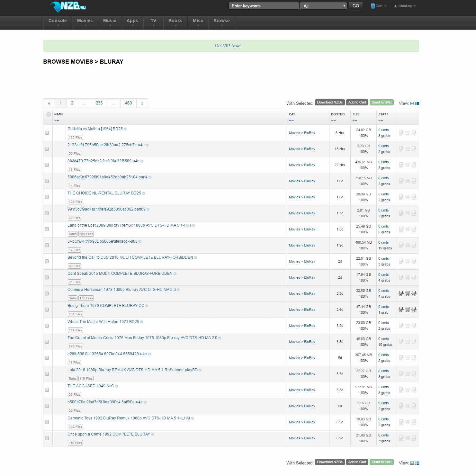
Task: Open the Books dropdown menu
Action: (175, 22)
